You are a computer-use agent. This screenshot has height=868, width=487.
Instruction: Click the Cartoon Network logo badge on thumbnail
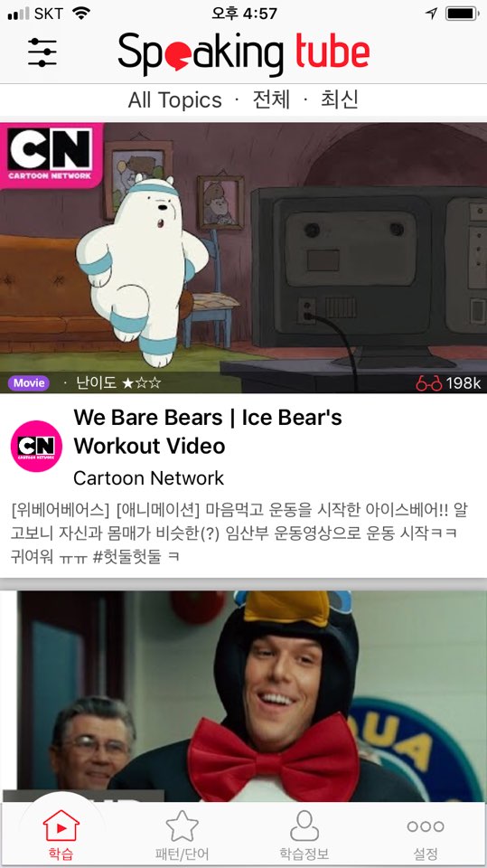[x=51, y=155]
